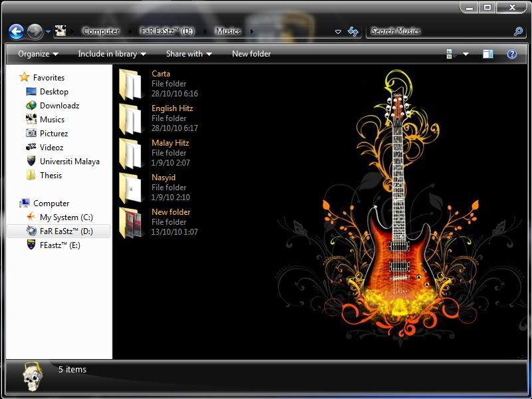Screen dimensions: 532x399
Task: Open the Include in library menu
Action: pyautogui.click(x=112, y=54)
